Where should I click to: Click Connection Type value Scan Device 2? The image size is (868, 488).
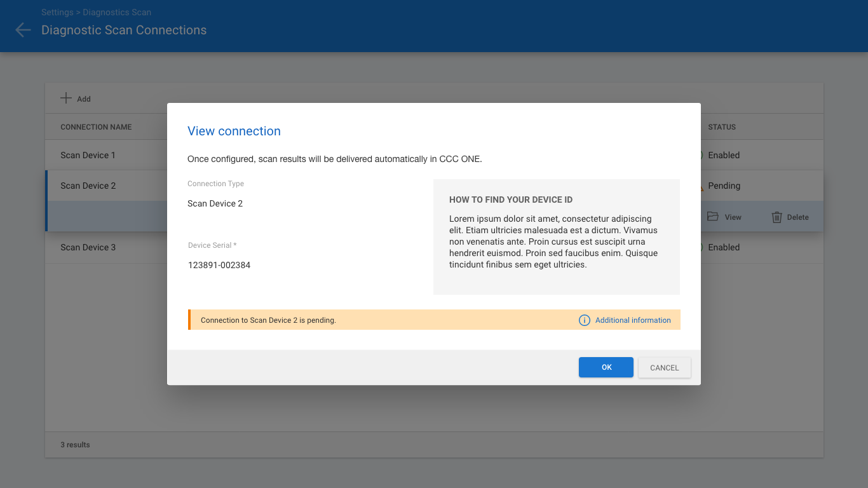[x=215, y=203]
